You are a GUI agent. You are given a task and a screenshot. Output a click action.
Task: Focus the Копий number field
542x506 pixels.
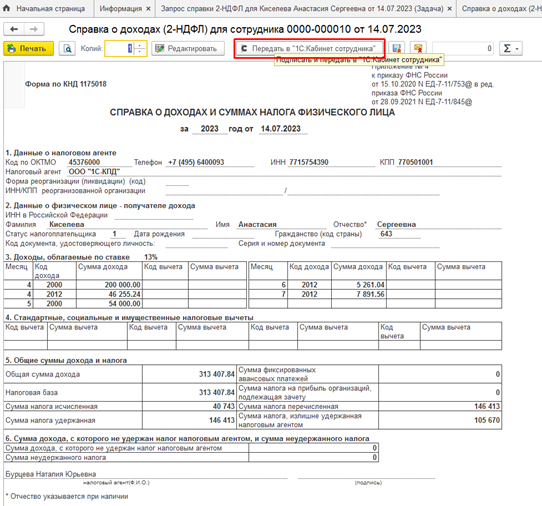(119, 48)
